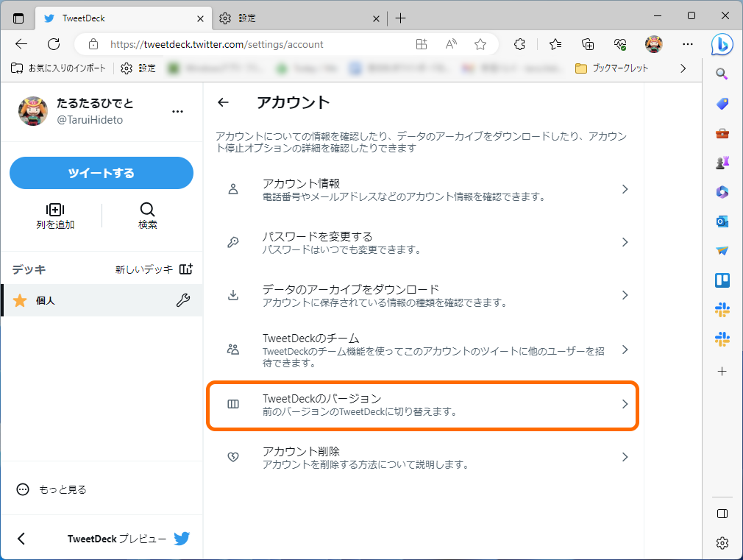Open Trello in the Edge sidebar
The height and width of the screenshot is (560, 743).
coord(722,280)
